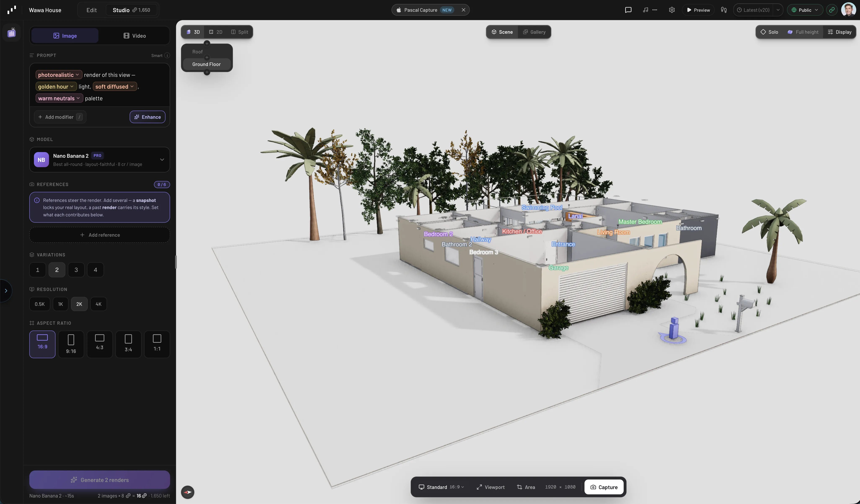Select 3D view mode
This screenshot has height=504, width=860.
193,32
